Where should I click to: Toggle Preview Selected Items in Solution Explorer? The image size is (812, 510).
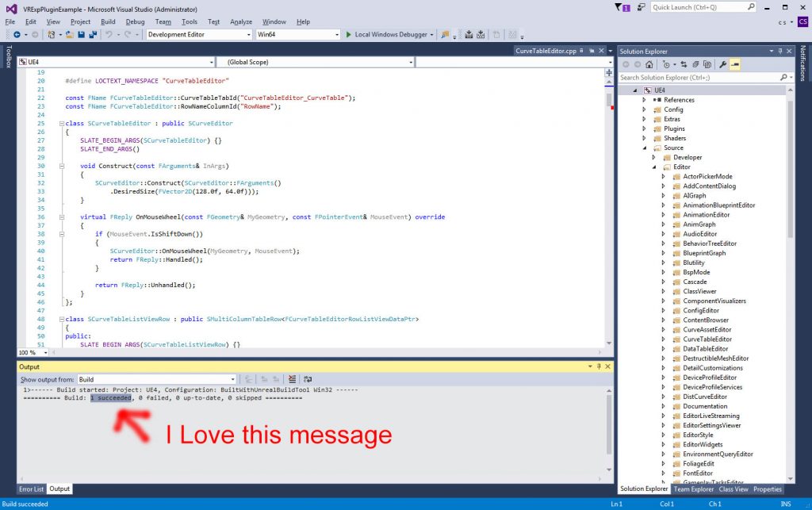click(735, 65)
